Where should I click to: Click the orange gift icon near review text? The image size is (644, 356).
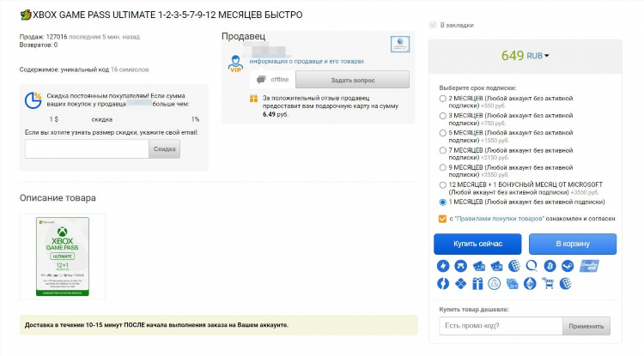point(253,99)
